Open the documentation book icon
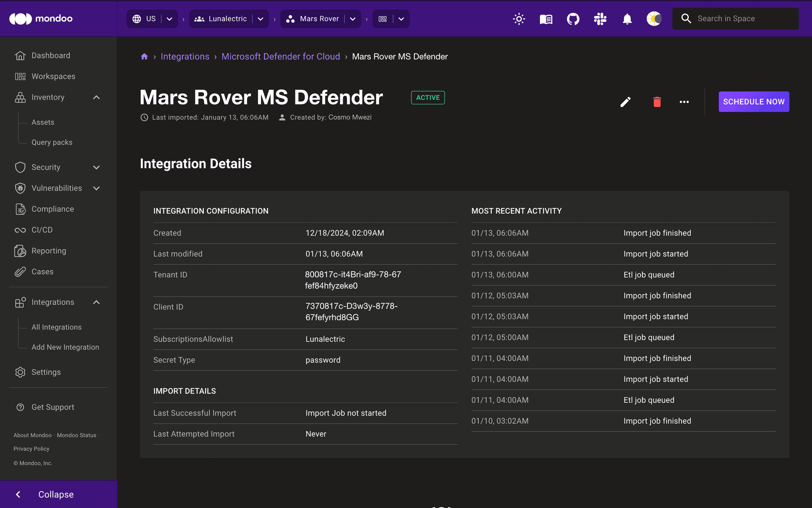 pyautogui.click(x=546, y=19)
